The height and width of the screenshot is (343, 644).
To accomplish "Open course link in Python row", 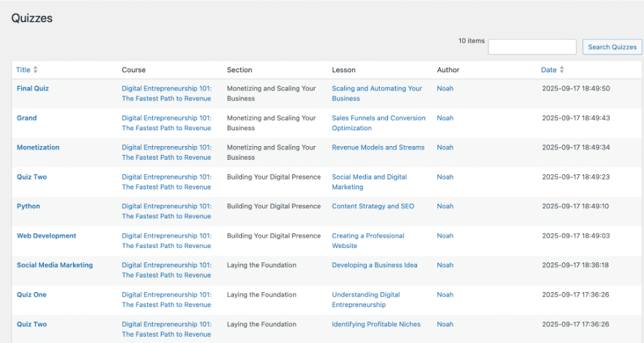I will [167, 211].
